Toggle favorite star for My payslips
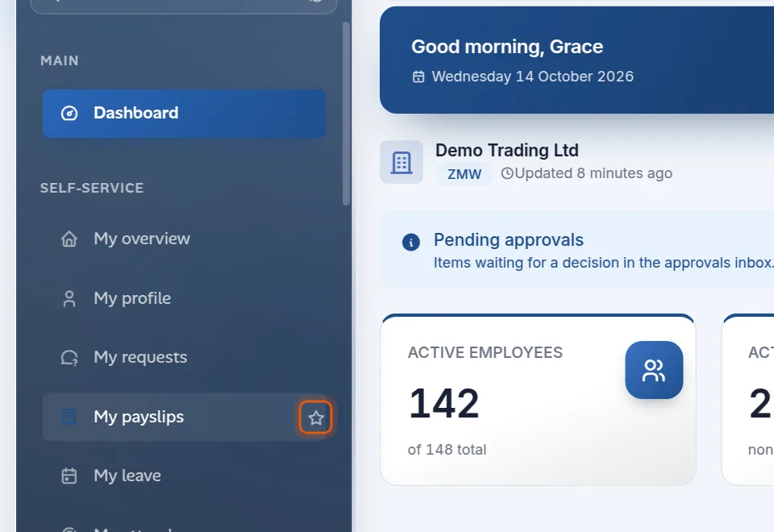 [x=315, y=418]
